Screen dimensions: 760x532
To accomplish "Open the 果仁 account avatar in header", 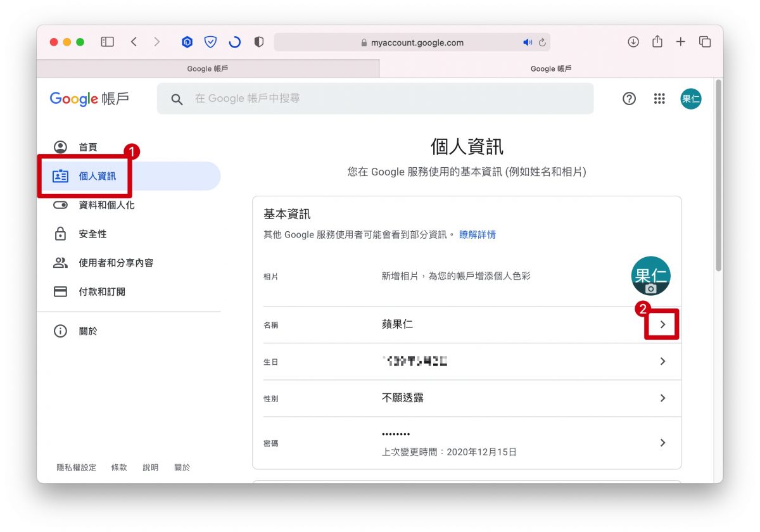I will [691, 99].
